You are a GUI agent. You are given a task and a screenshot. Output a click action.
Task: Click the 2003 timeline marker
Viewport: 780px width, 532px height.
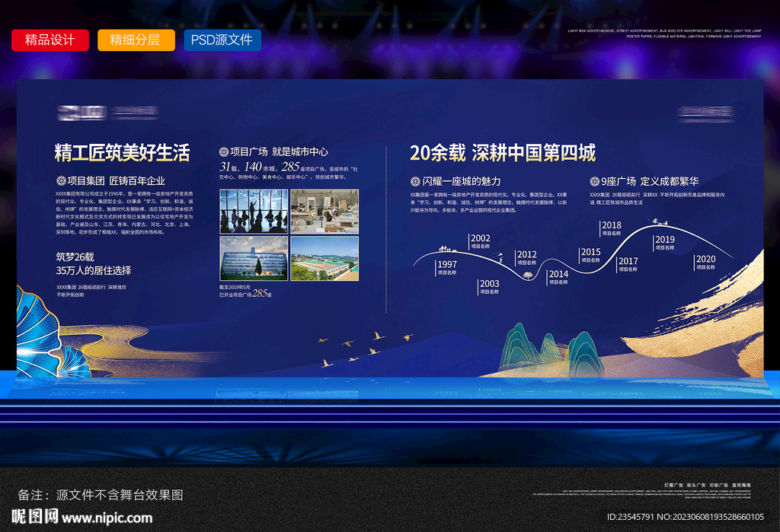489,286
